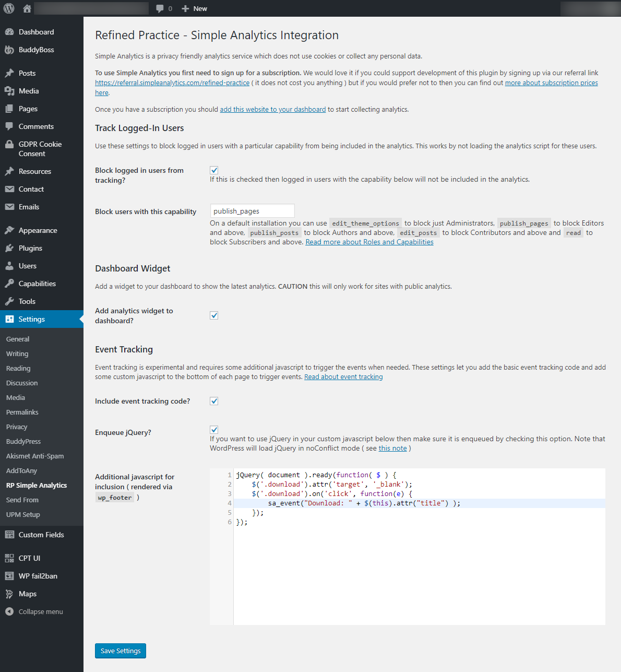The height and width of the screenshot is (672, 621).
Task: Toggle the Enqueue jQuery checkbox
Action: pyautogui.click(x=214, y=430)
